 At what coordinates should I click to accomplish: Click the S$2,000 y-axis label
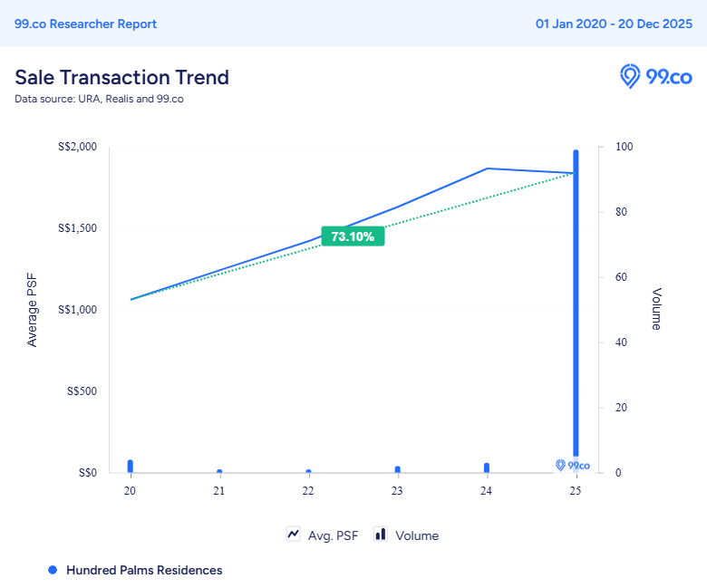(x=77, y=147)
